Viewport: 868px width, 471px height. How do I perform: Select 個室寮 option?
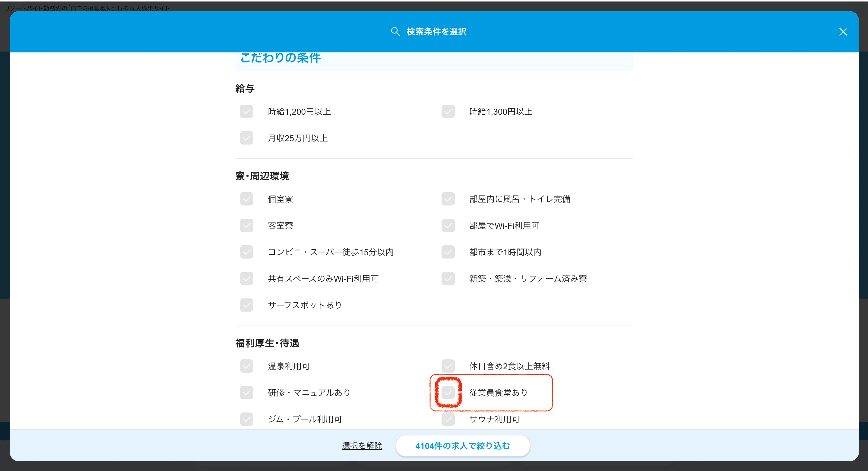pyautogui.click(x=246, y=199)
